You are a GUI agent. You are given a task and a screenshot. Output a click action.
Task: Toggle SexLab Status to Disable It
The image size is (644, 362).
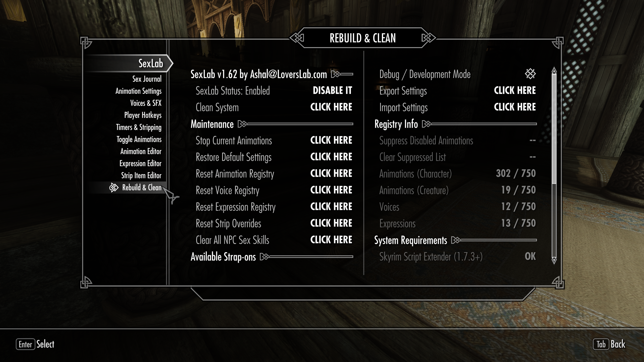tap(332, 90)
